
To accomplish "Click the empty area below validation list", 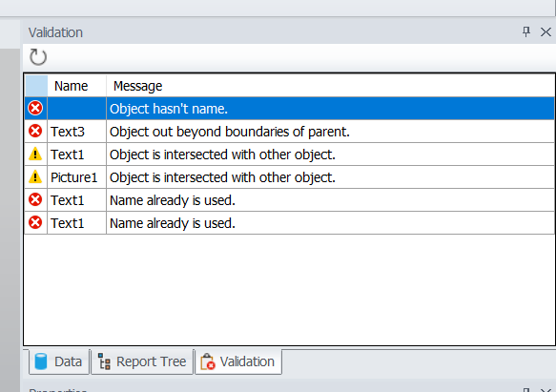I will coord(289,289).
